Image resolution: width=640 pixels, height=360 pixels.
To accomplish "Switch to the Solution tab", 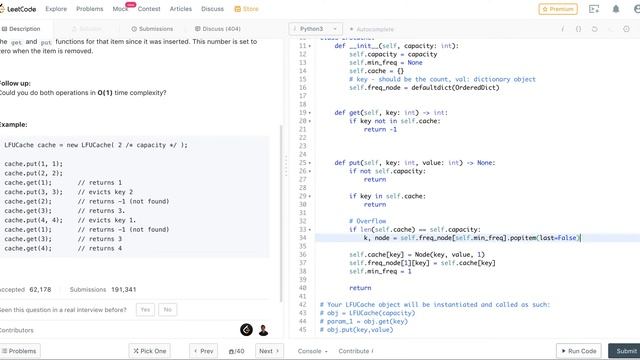I will (x=87, y=29).
